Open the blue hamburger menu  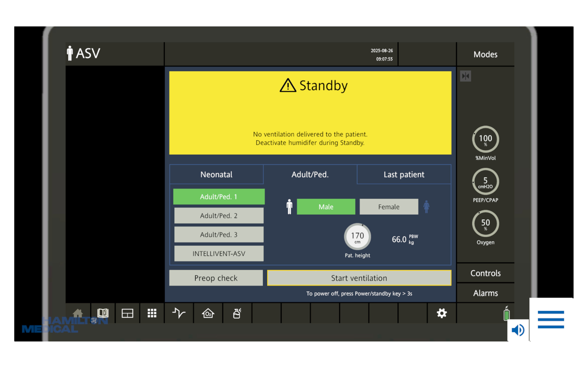[551, 320]
